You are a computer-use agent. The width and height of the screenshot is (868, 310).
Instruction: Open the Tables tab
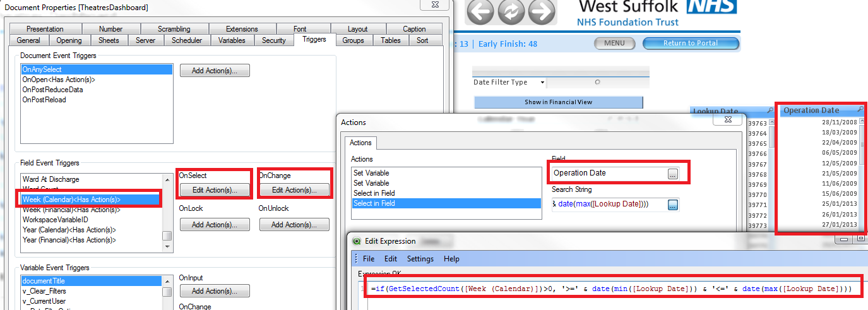391,40
